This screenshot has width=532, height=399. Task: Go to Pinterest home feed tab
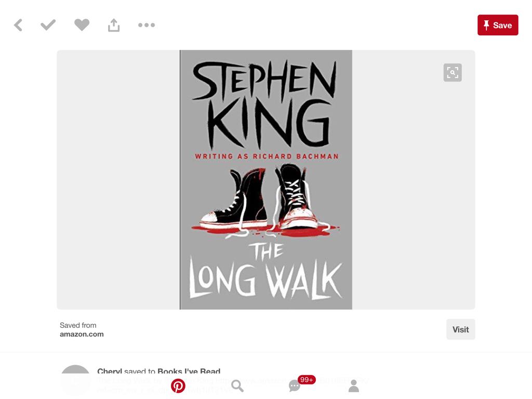pos(178,386)
